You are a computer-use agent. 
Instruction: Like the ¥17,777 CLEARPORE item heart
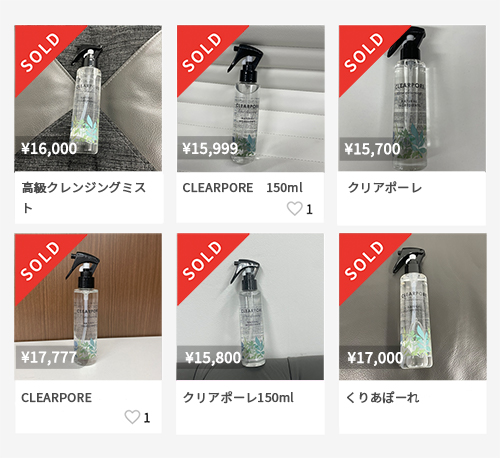[x=132, y=417]
